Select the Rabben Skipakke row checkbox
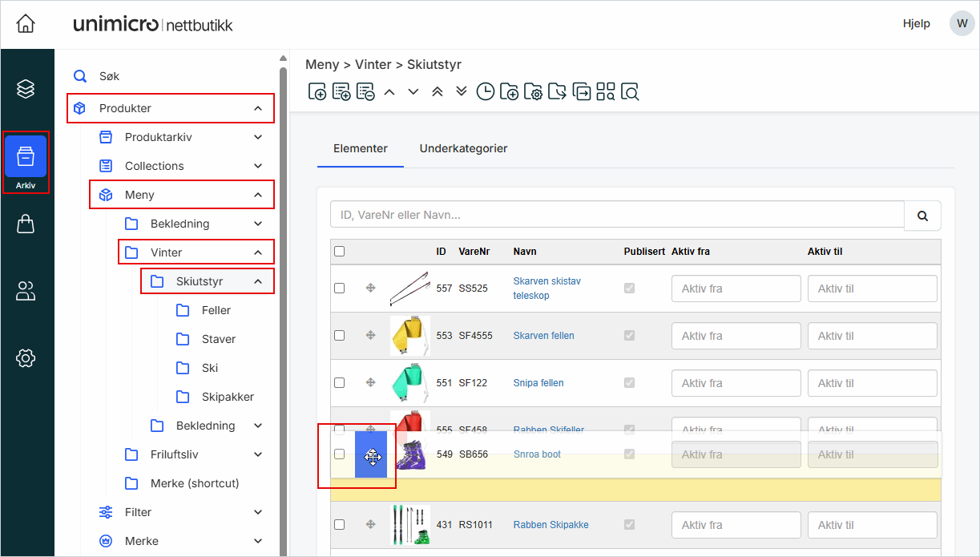 pos(339,524)
